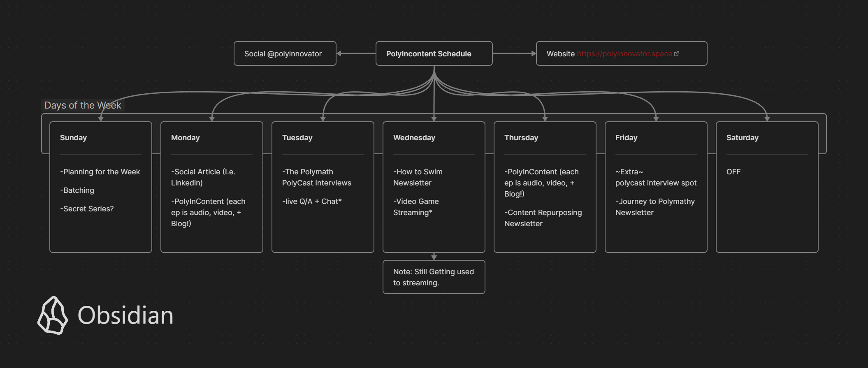This screenshot has width=868, height=368.
Task: Click the 'Still Getting used to streaming' note card
Action: pyautogui.click(x=434, y=277)
